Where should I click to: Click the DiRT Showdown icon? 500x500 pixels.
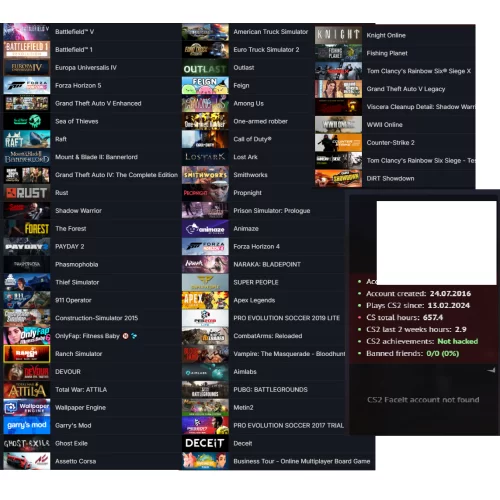coord(338,178)
